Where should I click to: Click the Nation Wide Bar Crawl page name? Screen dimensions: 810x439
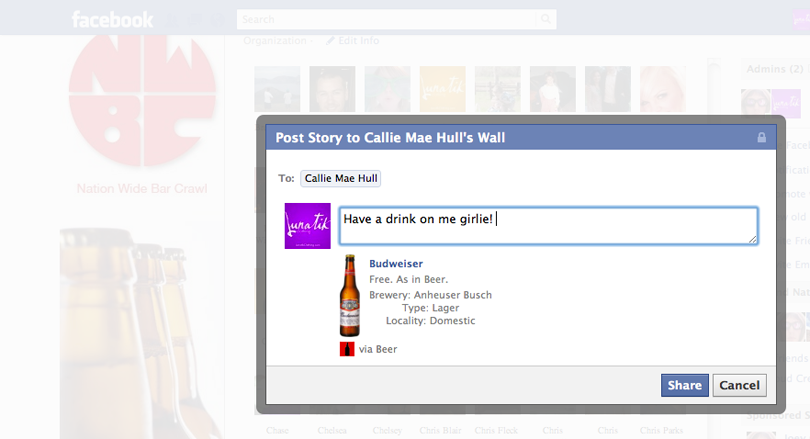click(x=142, y=189)
